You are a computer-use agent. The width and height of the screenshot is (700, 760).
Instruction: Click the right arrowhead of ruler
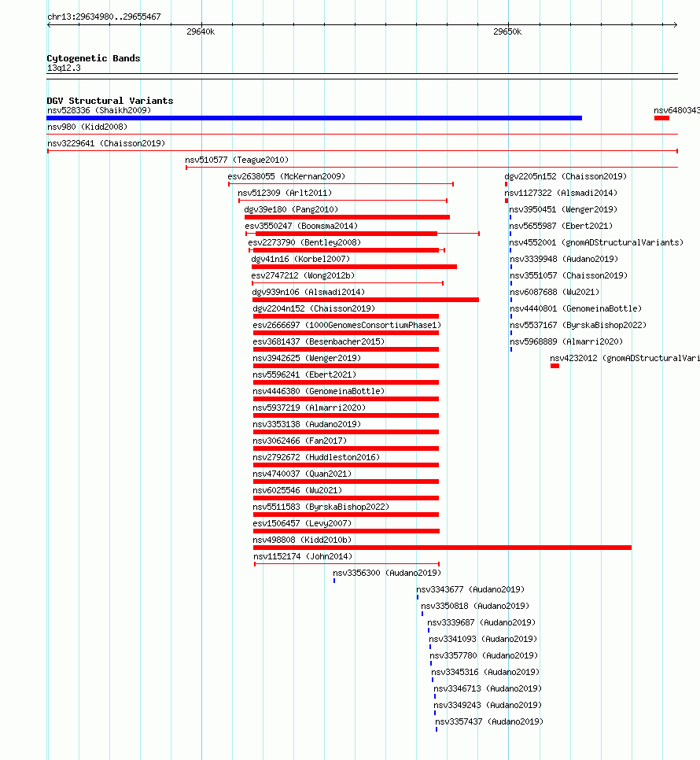point(676,24)
